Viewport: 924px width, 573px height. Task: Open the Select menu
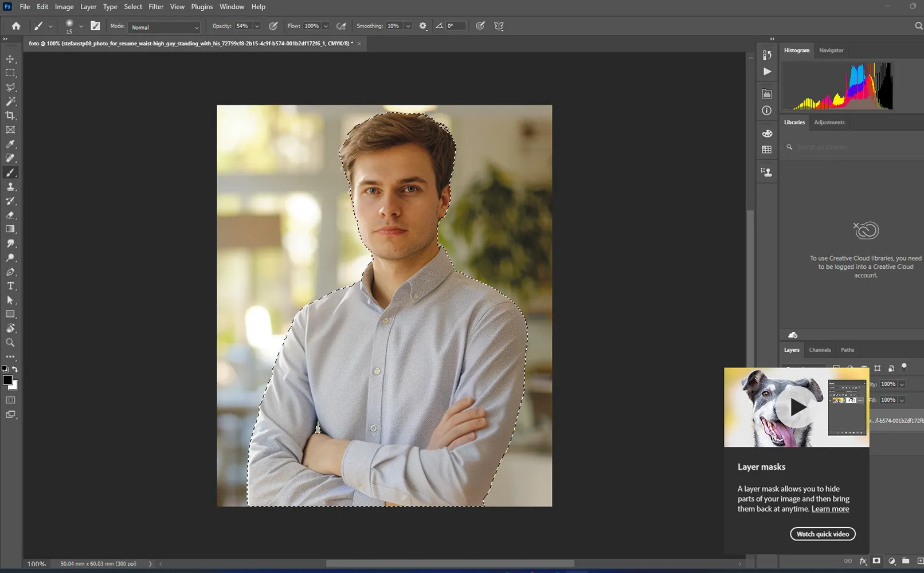pyautogui.click(x=133, y=7)
